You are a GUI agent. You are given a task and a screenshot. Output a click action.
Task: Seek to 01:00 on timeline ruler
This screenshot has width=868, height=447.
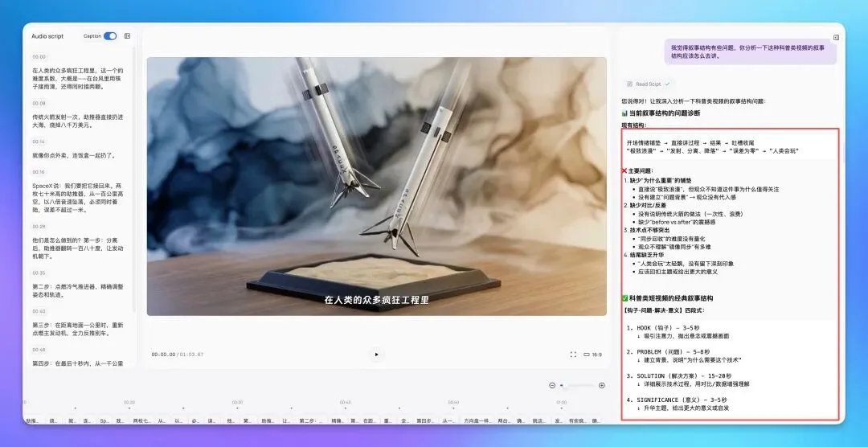point(561,402)
